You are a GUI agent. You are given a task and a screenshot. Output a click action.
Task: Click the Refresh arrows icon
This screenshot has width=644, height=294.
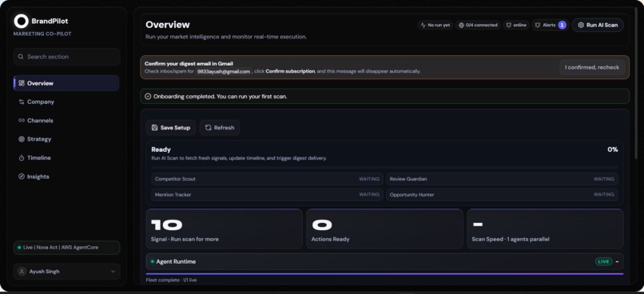click(209, 128)
